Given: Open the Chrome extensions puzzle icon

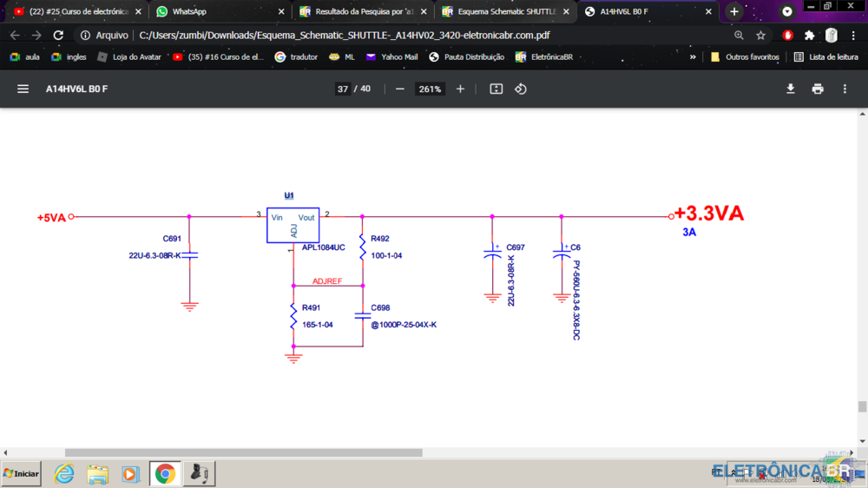Looking at the screenshot, I should coord(809,36).
